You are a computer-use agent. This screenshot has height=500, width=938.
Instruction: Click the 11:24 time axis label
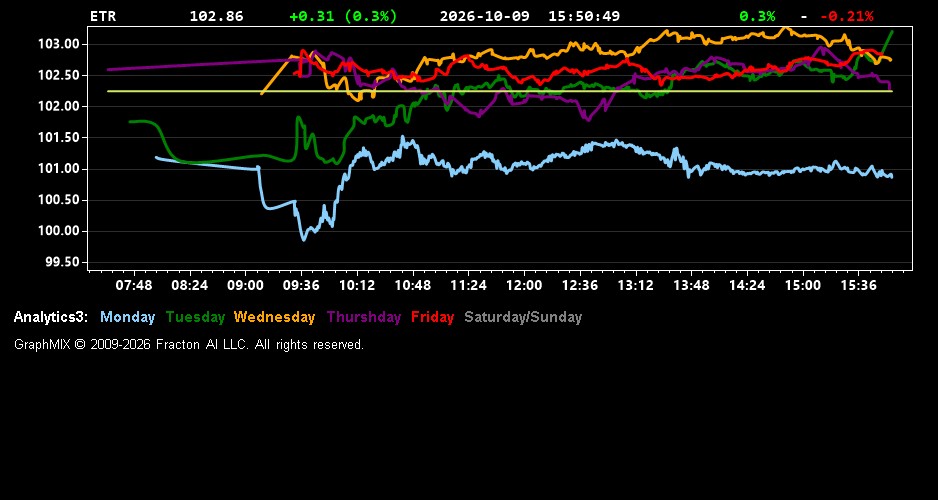click(x=468, y=285)
